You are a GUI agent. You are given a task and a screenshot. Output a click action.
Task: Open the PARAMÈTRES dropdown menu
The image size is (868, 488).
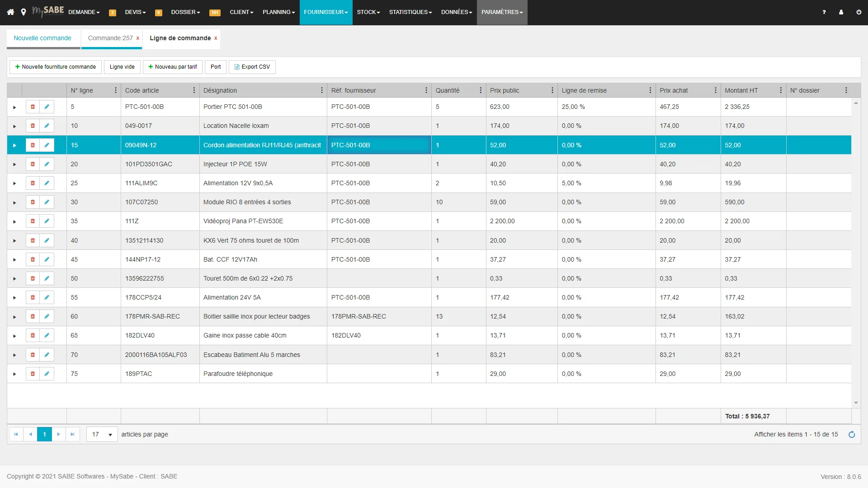[x=502, y=12]
